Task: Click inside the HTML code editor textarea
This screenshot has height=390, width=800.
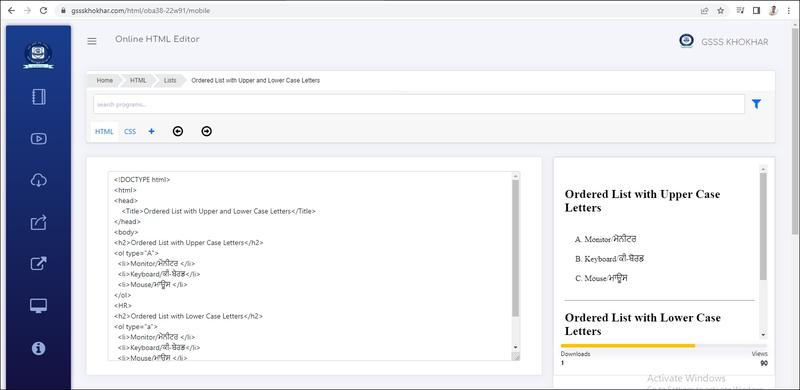Action: pyautogui.click(x=310, y=266)
